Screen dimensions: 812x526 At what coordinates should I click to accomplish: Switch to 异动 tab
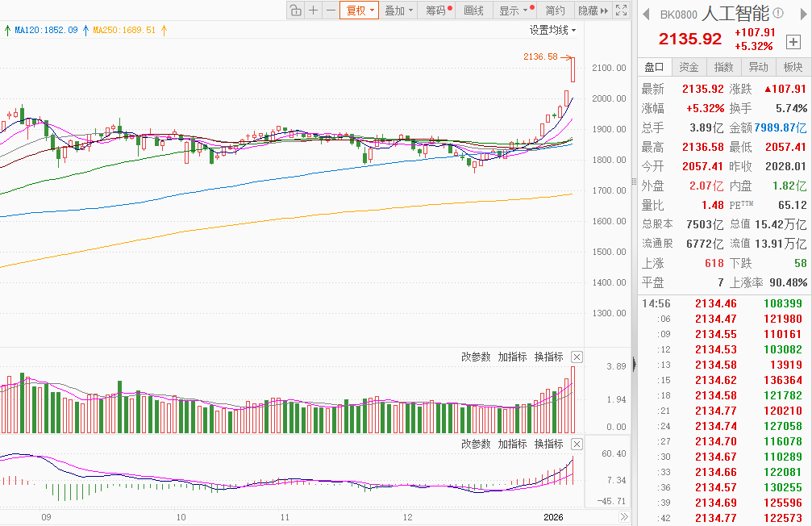point(758,67)
